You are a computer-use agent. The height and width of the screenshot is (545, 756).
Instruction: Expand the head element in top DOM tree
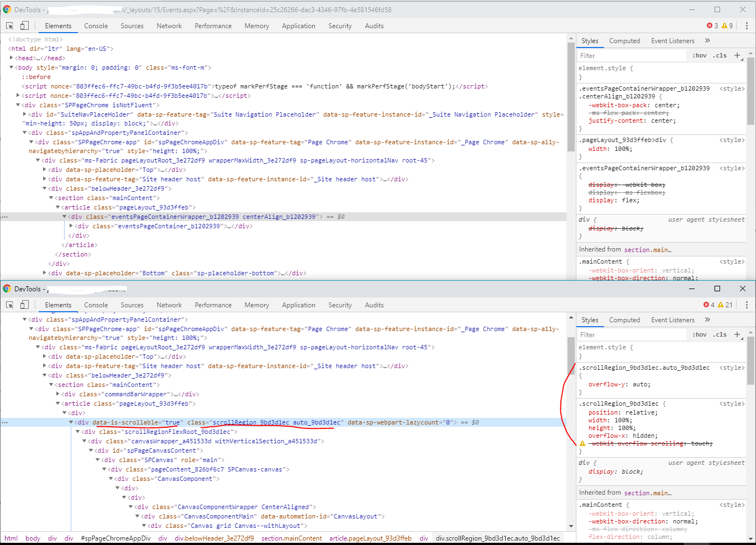tap(12, 57)
